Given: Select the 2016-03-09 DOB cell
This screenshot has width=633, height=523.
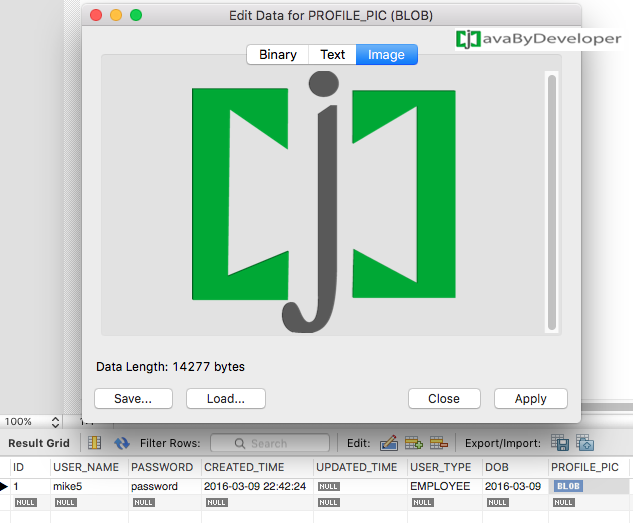Looking at the screenshot, I should click(515, 486).
